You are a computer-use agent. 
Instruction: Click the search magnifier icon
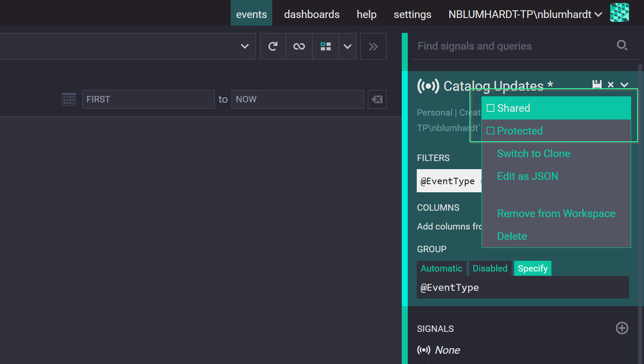622,45
